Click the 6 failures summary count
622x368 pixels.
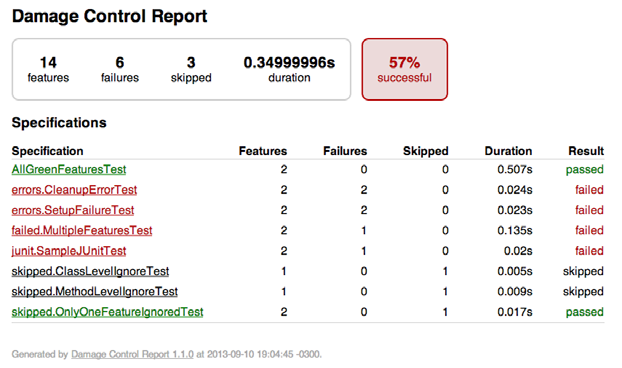point(120,69)
